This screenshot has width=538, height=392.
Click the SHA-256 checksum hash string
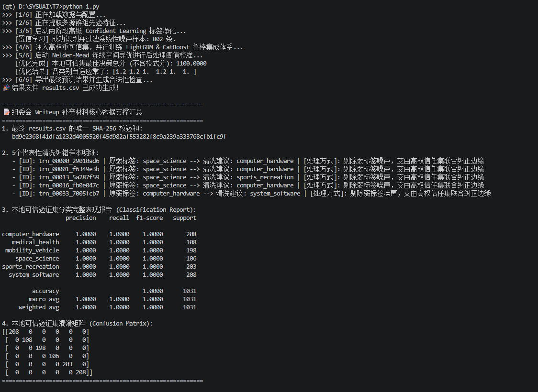point(119,136)
